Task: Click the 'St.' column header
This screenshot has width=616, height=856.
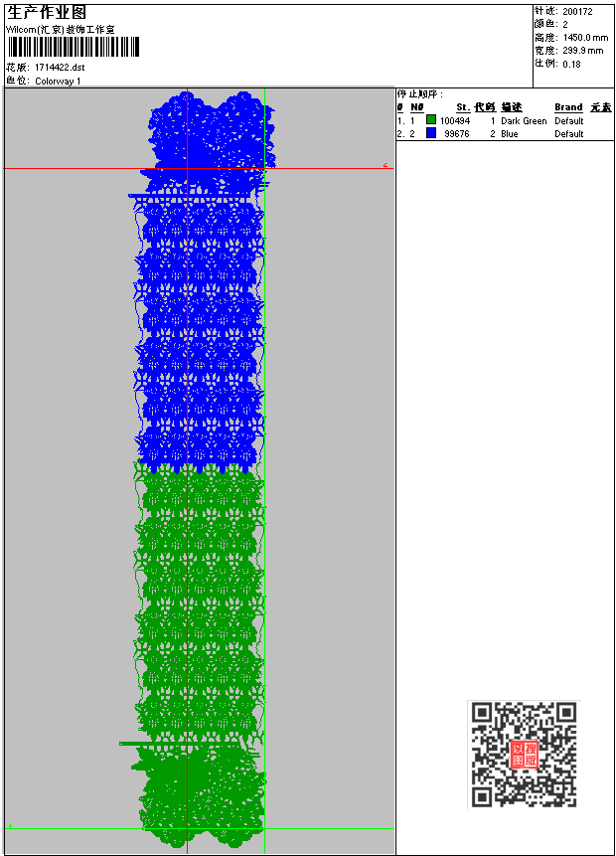Action: tap(463, 107)
